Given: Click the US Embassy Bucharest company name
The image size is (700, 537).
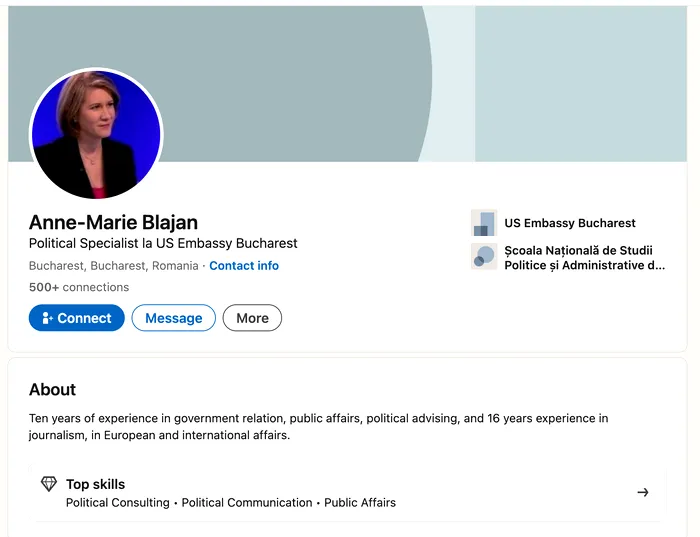Looking at the screenshot, I should [x=569, y=223].
